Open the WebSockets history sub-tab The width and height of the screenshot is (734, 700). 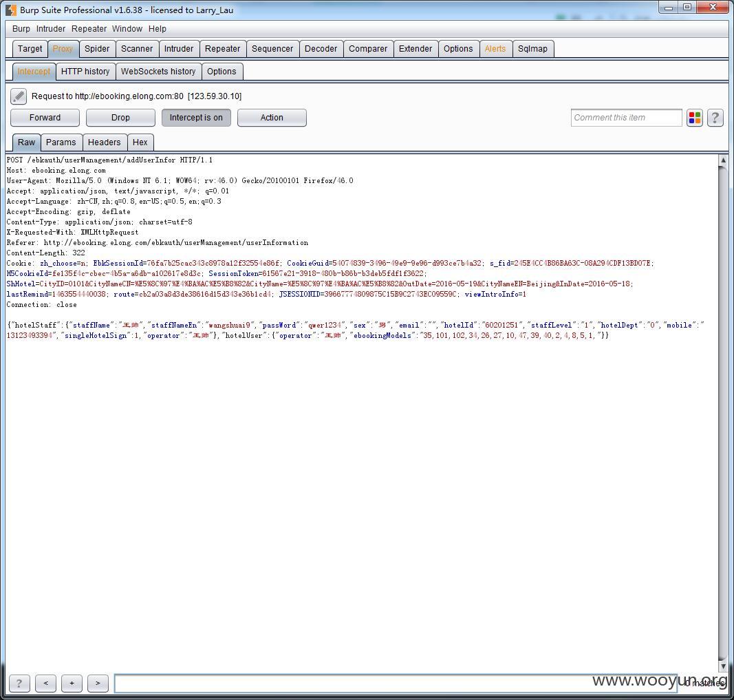click(158, 71)
